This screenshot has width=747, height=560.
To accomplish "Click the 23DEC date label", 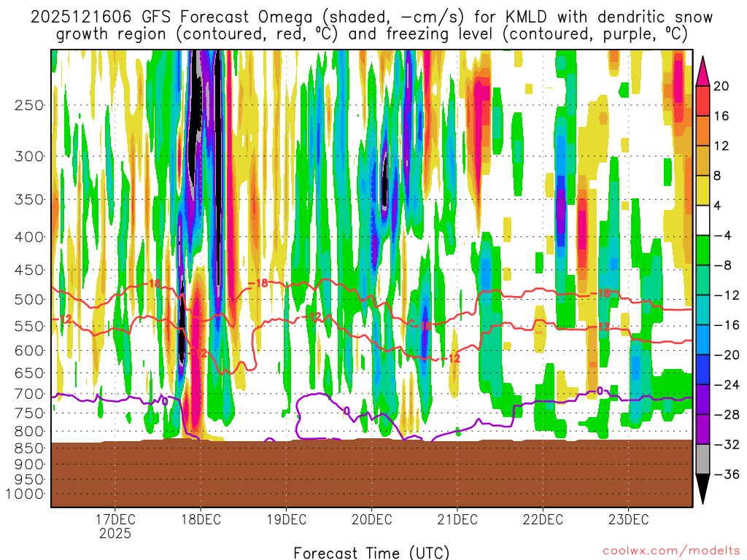I will [x=628, y=519].
